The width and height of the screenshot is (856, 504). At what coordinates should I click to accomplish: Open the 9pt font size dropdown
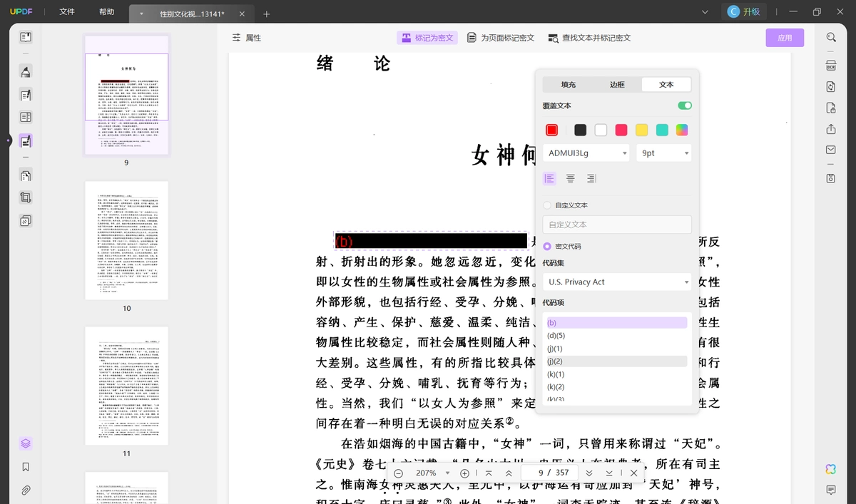tap(663, 153)
